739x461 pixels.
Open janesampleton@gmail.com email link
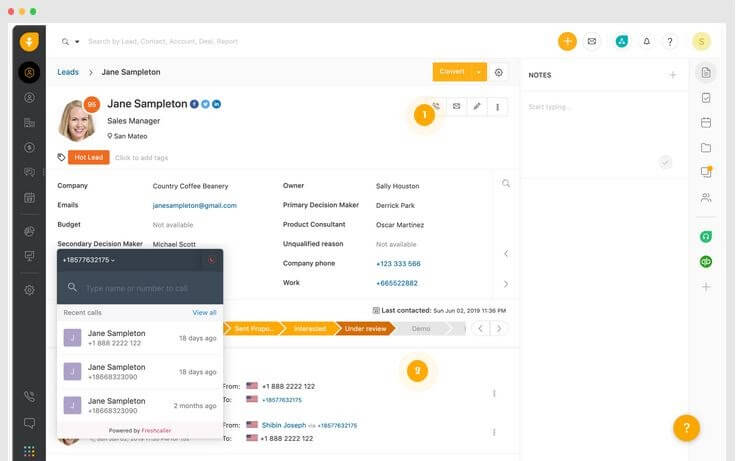point(195,206)
